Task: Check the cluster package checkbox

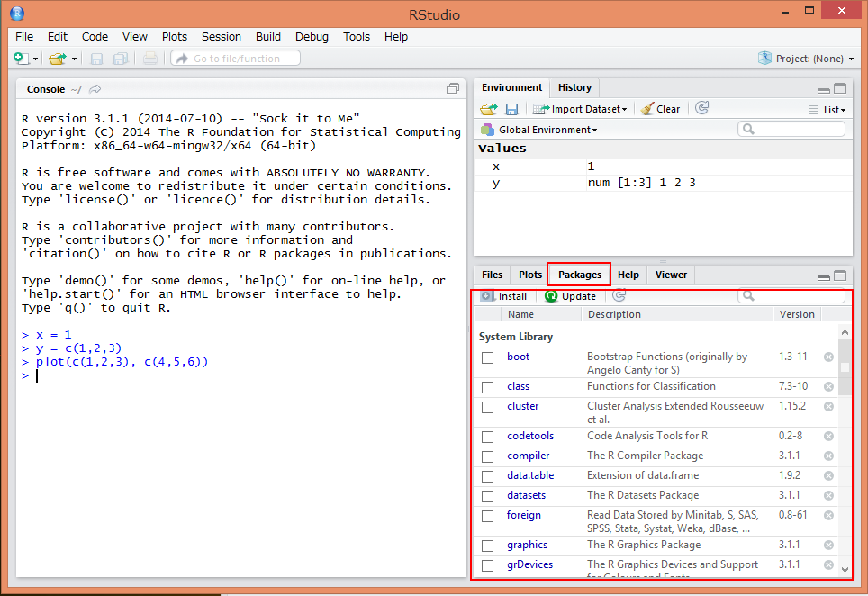Action: 488,407
